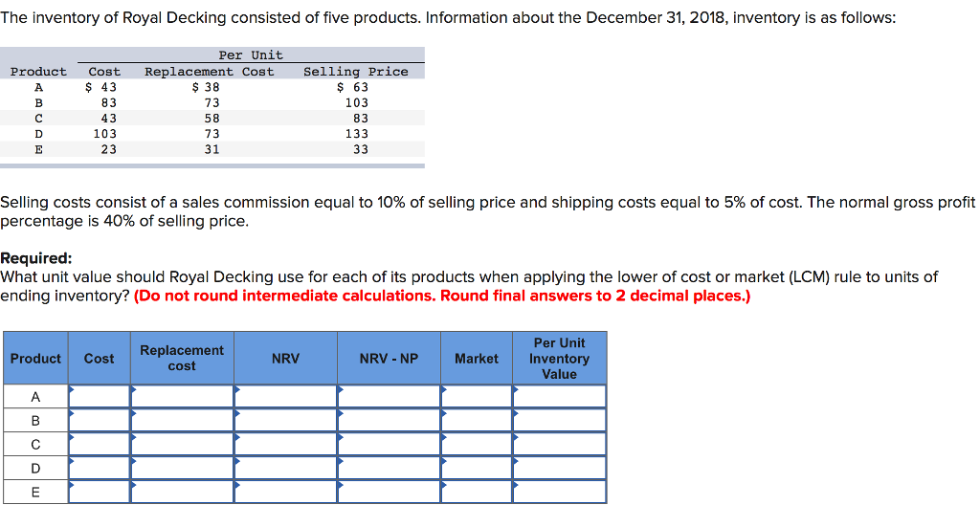Click Per Unit Inventory Value for product B

(560, 421)
